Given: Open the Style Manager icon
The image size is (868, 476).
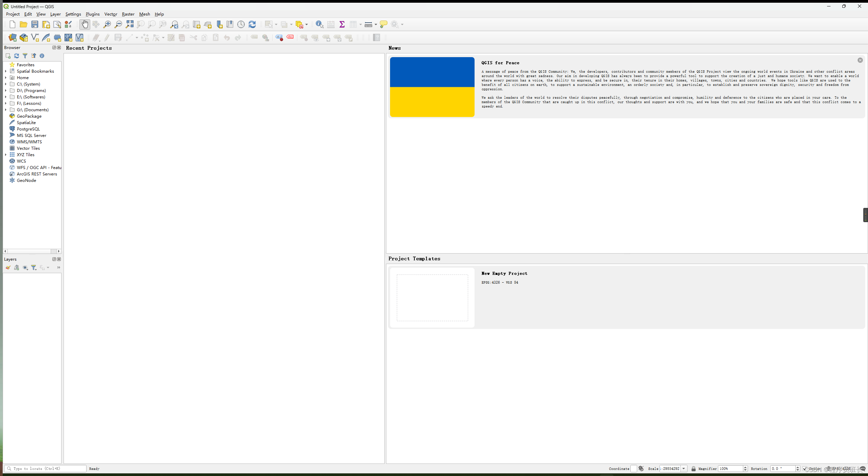Looking at the screenshot, I should tap(68, 24).
